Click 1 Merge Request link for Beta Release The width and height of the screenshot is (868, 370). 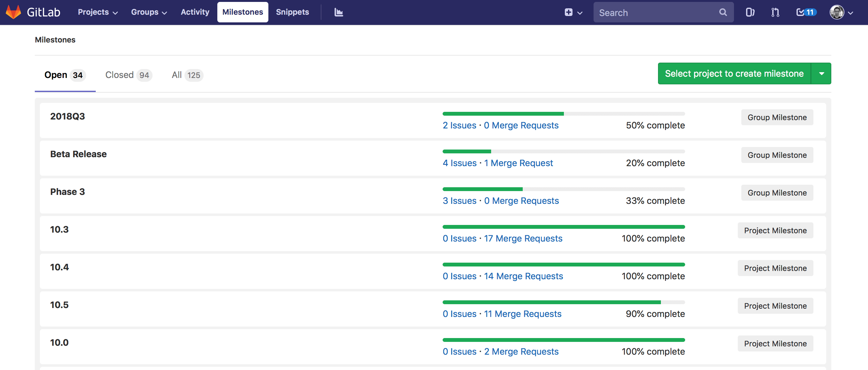[519, 163]
